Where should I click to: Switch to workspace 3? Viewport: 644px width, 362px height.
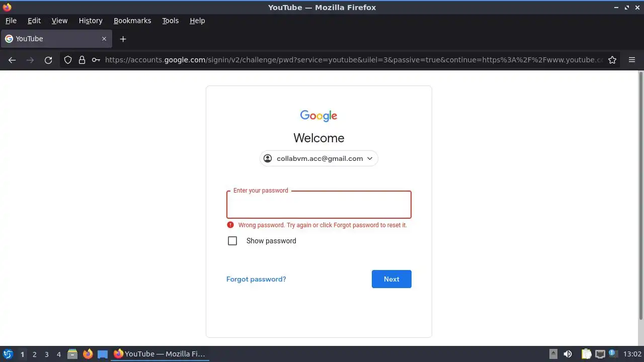coord(46,354)
